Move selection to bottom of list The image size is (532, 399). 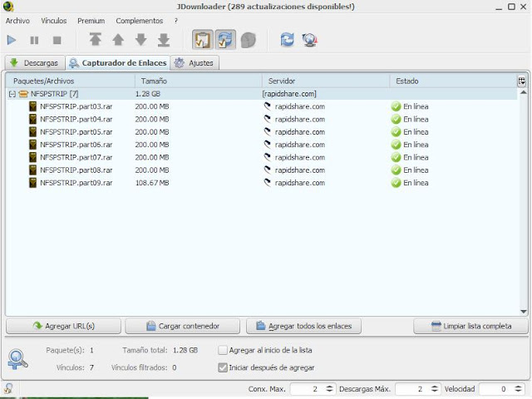pyautogui.click(x=164, y=39)
